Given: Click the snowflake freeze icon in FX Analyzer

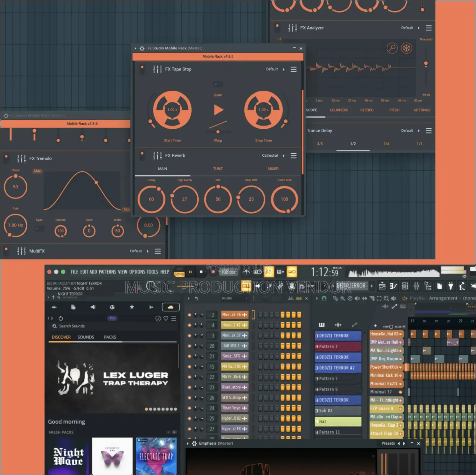Looking at the screenshot, I should (406, 48).
